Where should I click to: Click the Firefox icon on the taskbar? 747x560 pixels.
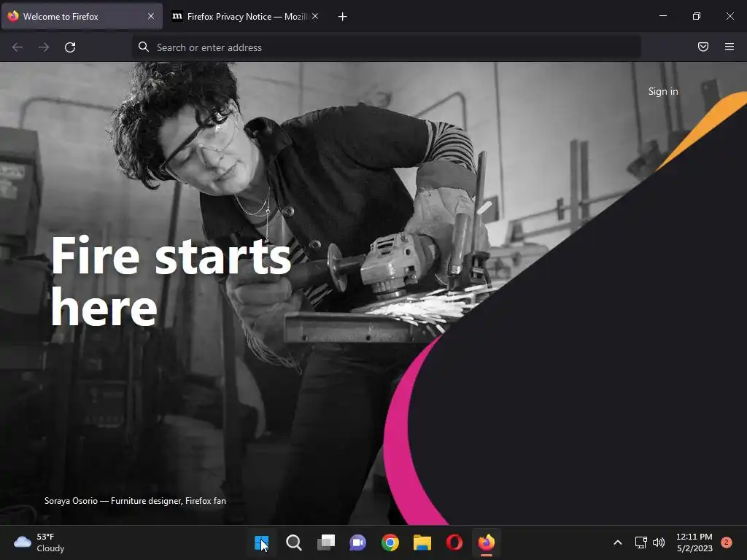pyautogui.click(x=487, y=542)
